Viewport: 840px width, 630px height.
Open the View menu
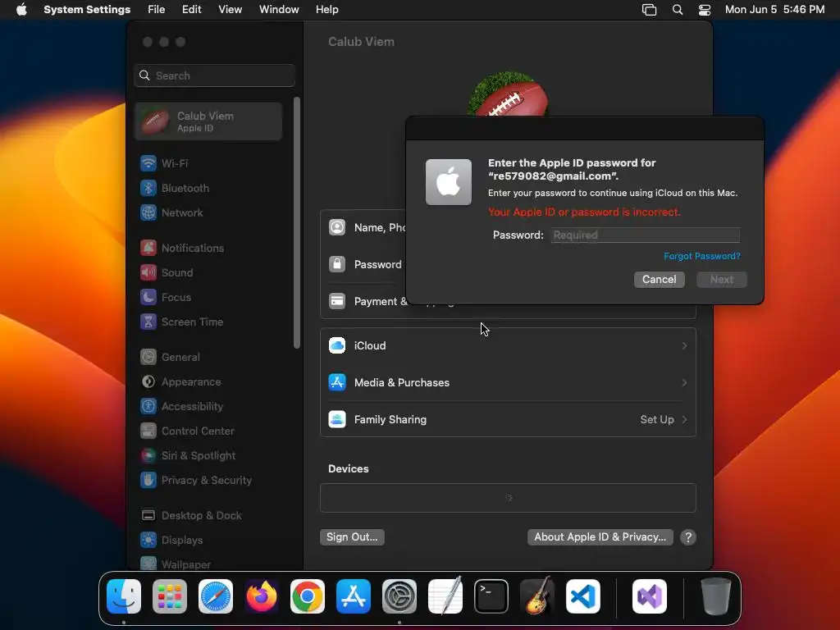230,10
